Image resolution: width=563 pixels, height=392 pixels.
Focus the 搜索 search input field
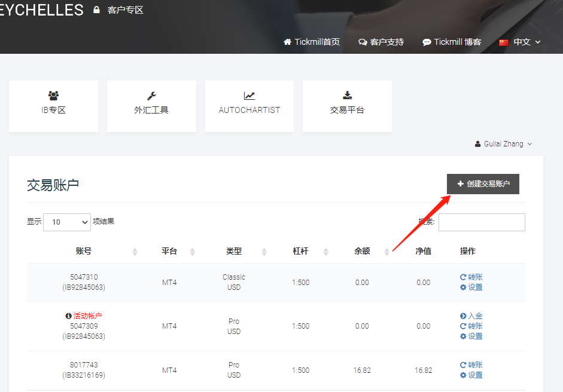482,222
